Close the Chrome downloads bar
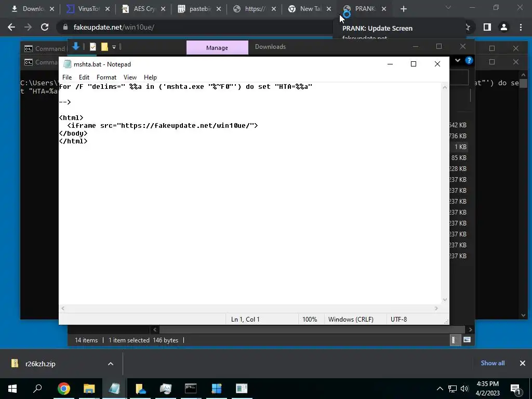The image size is (532, 399). tap(523, 363)
